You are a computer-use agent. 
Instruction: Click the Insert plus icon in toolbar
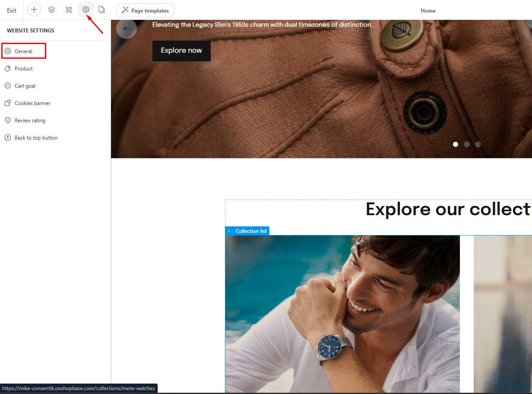click(34, 10)
